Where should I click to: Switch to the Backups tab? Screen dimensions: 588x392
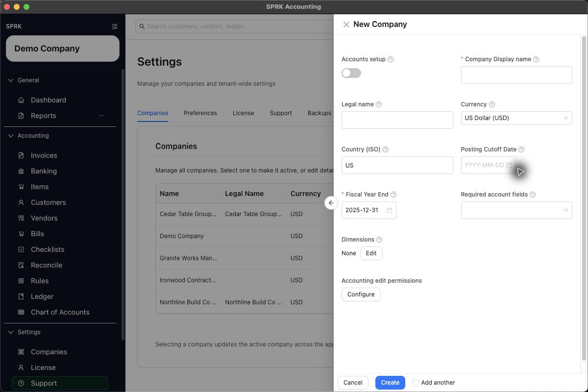tap(319, 113)
